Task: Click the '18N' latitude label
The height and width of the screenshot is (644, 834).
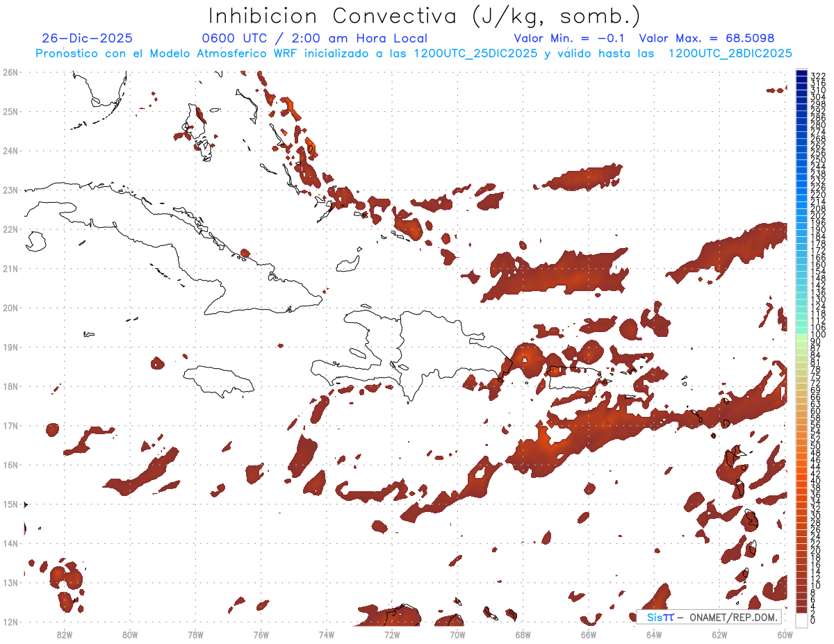Action: click(x=10, y=386)
